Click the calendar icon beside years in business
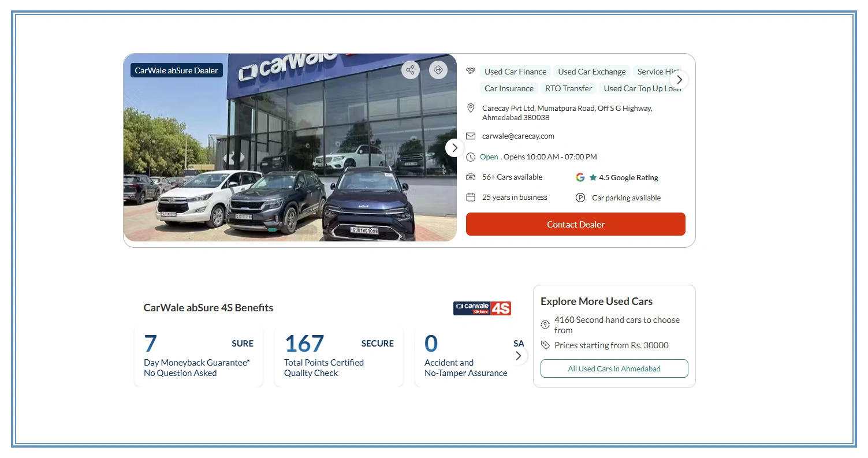Viewport: 868px width, 458px height. [x=471, y=198]
